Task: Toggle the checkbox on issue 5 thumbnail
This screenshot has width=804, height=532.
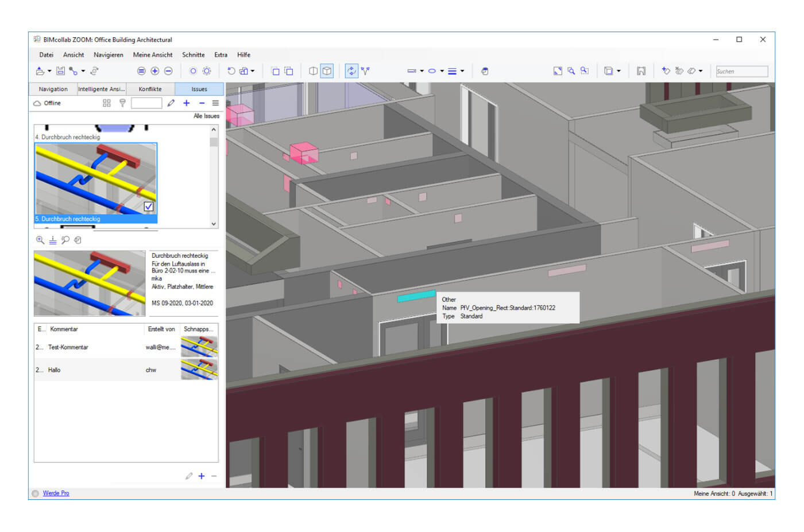Action: click(148, 206)
